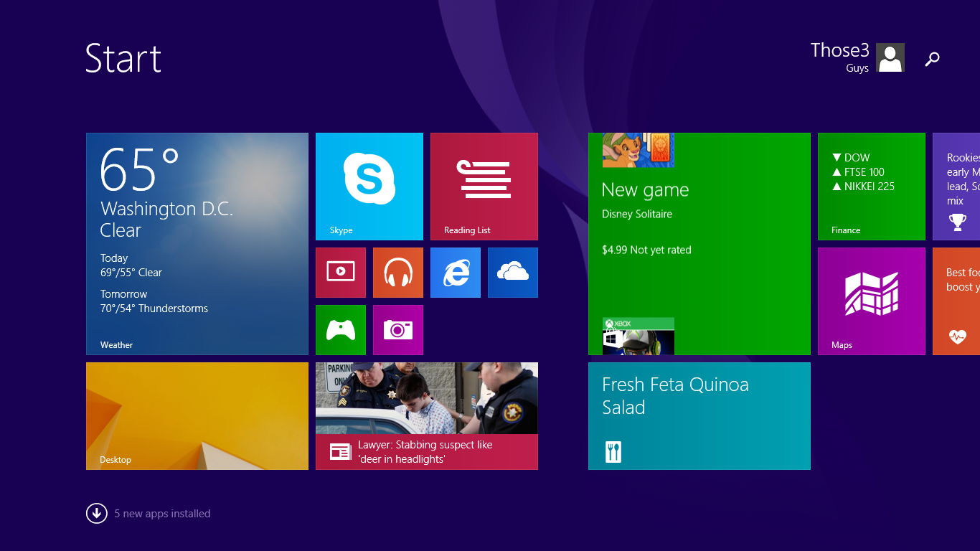Open Fresh Feta Quinoa Salad recipe
The height and width of the screenshot is (551, 980).
pyautogui.click(x=699, y=415)
